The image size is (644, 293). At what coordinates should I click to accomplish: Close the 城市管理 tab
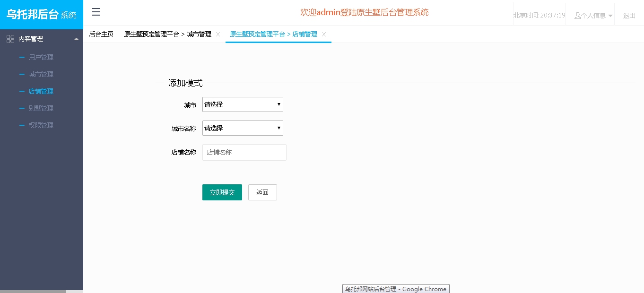[x=218, y=34]
